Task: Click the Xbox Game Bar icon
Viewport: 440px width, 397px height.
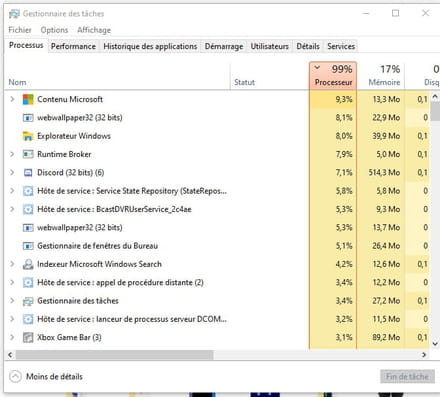Action: click(28, 338)
